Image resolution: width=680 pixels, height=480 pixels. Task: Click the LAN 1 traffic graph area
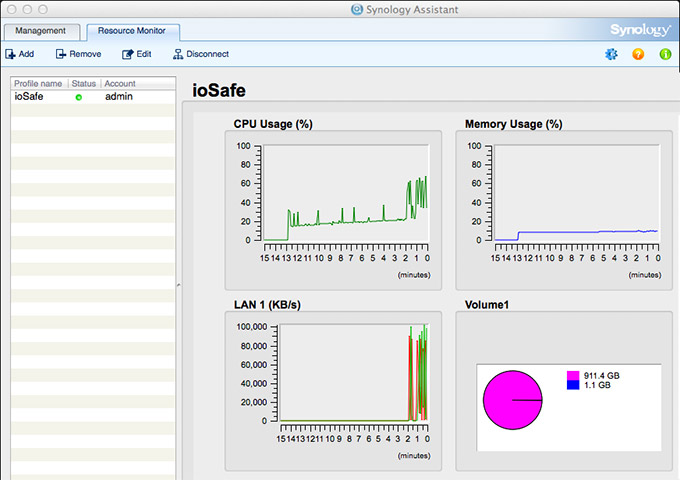(354, 373)
